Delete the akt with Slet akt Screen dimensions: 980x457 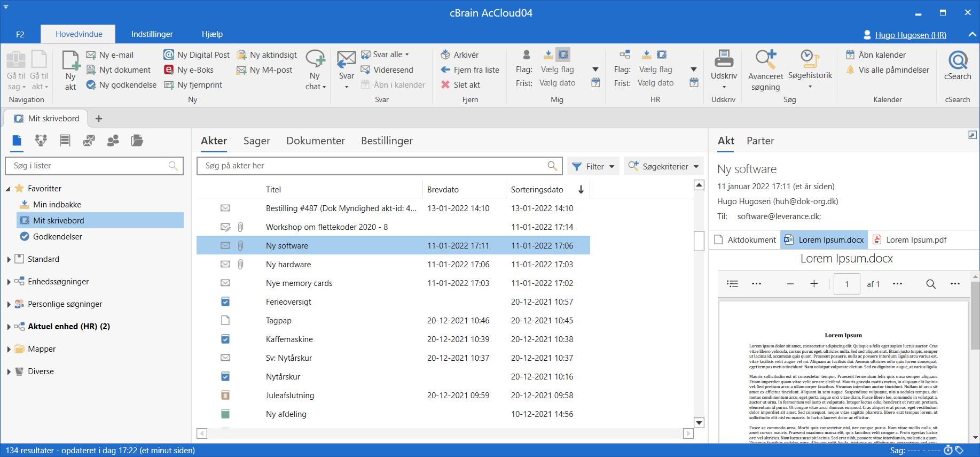[x=460, y=84]
